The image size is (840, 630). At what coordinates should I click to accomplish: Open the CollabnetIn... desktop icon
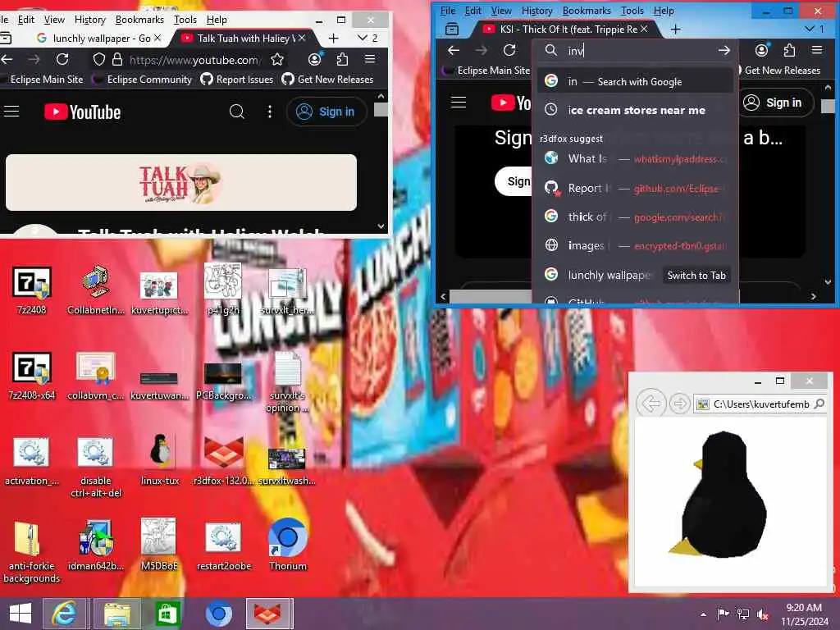tap(95, 290)
